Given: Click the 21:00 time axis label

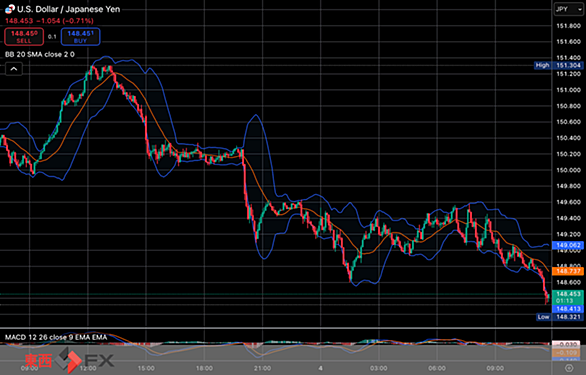Looking at the screenshot, I should point(262,368).
